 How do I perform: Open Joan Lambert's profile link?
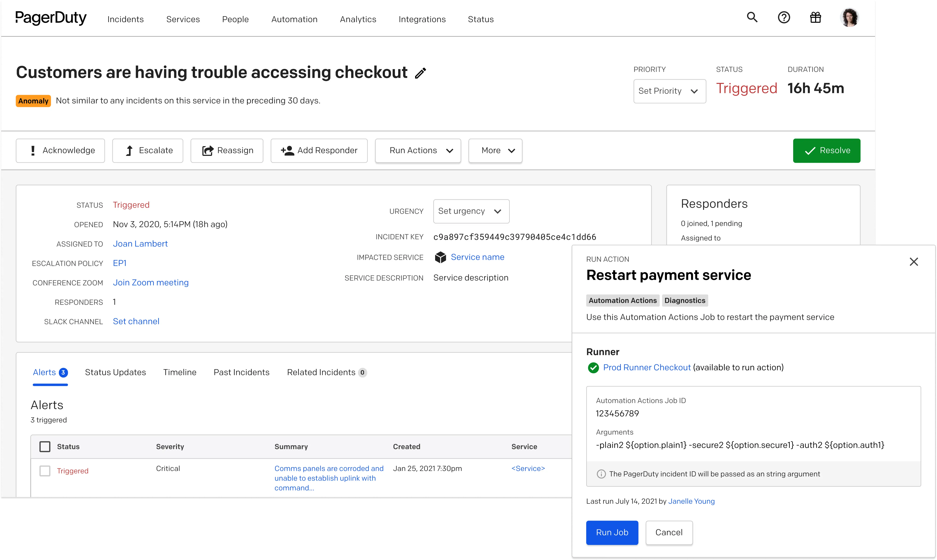coord(140,244)
